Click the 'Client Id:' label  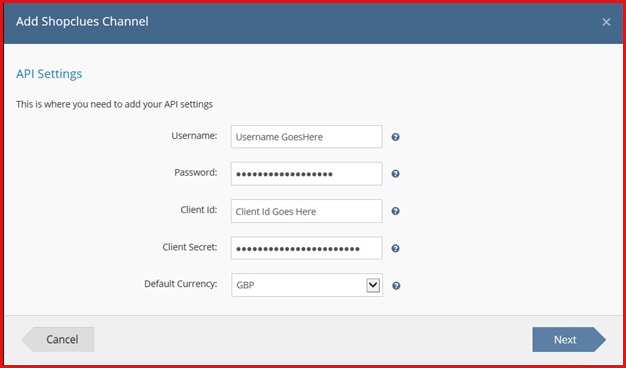199,210
